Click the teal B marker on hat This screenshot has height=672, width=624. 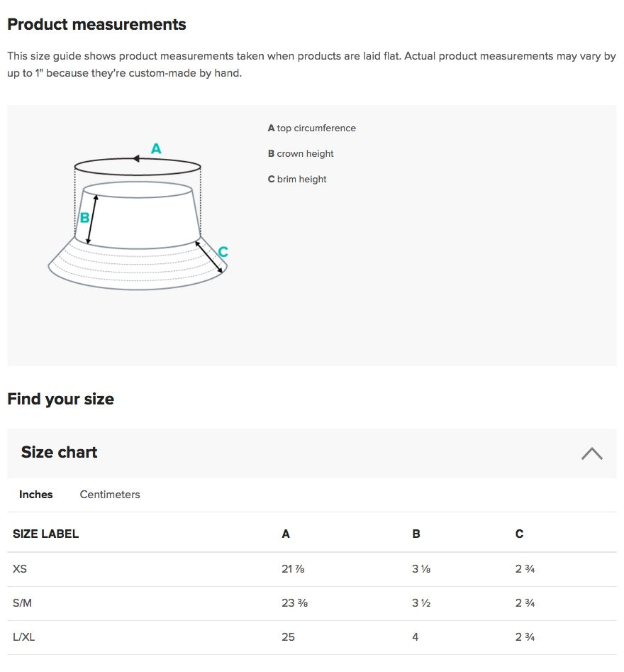pos(84,218)
